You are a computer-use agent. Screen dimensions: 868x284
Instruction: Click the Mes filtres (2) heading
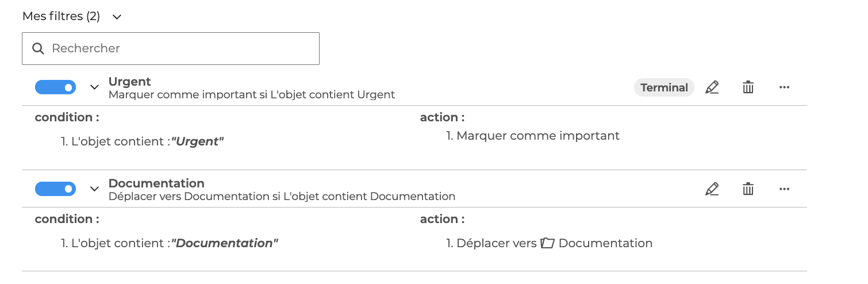[61, 16]
